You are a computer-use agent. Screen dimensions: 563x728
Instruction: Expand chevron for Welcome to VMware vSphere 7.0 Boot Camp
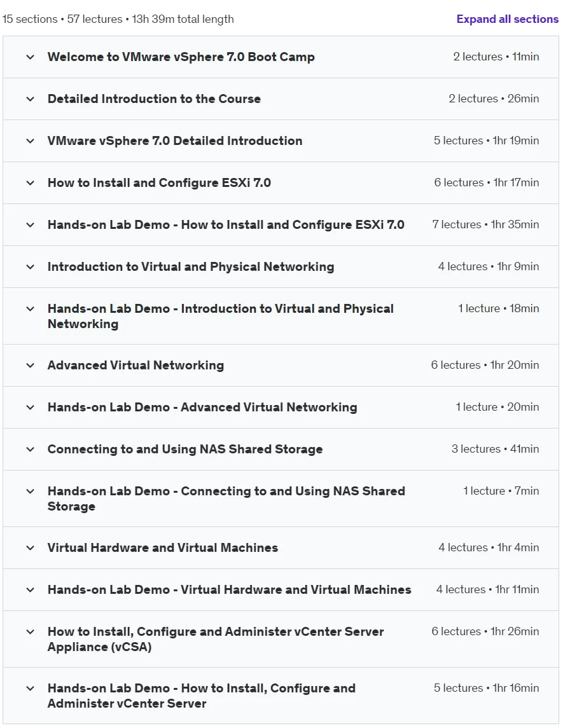(30, 57)
